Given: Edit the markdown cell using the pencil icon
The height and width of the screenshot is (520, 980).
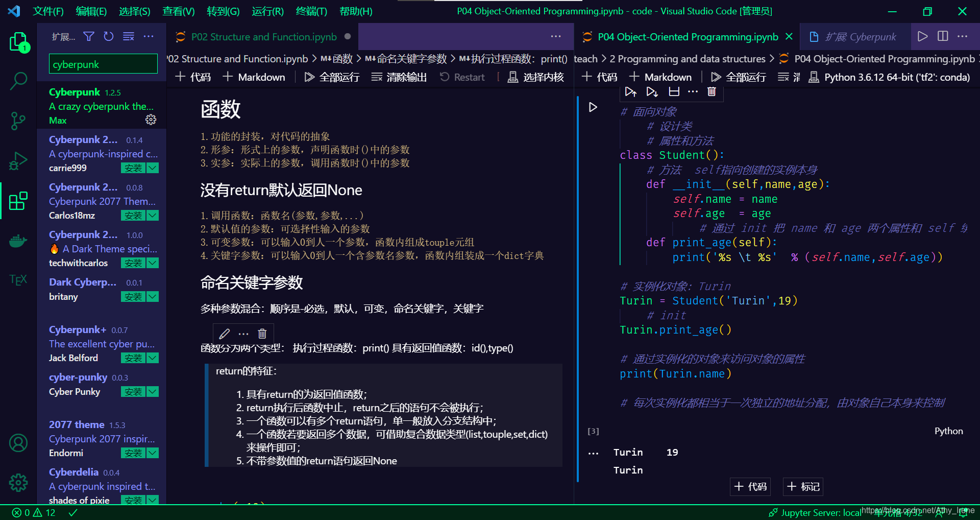Looking at the screenshot, I should point(224,334).
